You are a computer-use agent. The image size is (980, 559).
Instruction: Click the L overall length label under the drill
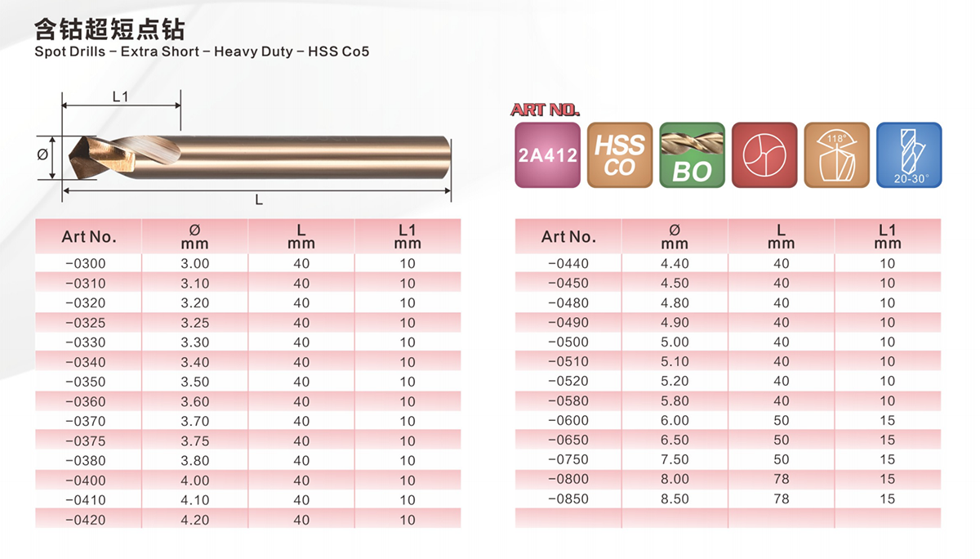(259, 200)
